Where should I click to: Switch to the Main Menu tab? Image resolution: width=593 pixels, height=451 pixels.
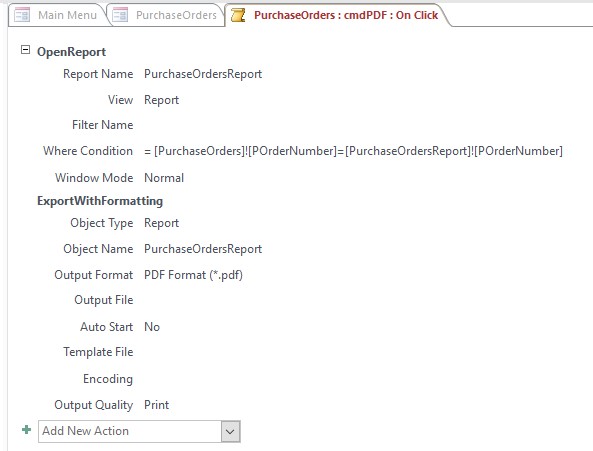pos(56,15)
